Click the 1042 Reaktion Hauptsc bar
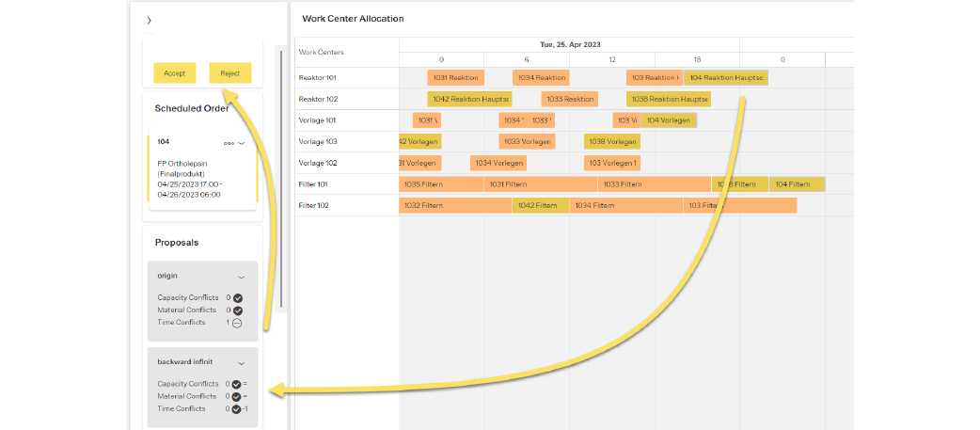The image size is (980, 430). point(469,99)
